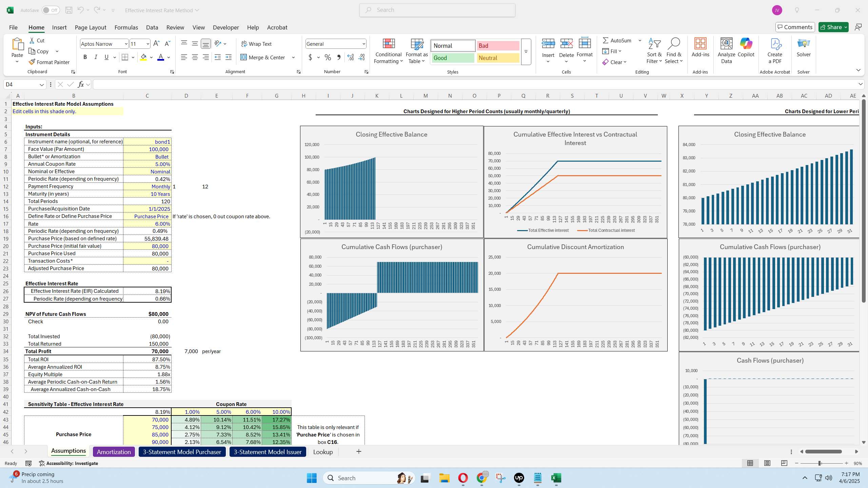868x488 pixels.
Task: Toggle italic formatting
Action: click(96, 57)
